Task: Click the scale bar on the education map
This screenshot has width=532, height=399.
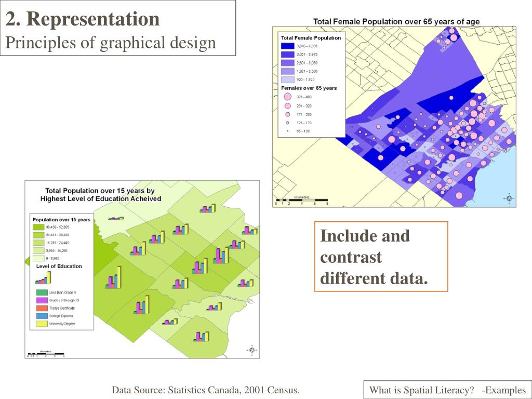Action: pyautogui.click(x=46, y=354)
